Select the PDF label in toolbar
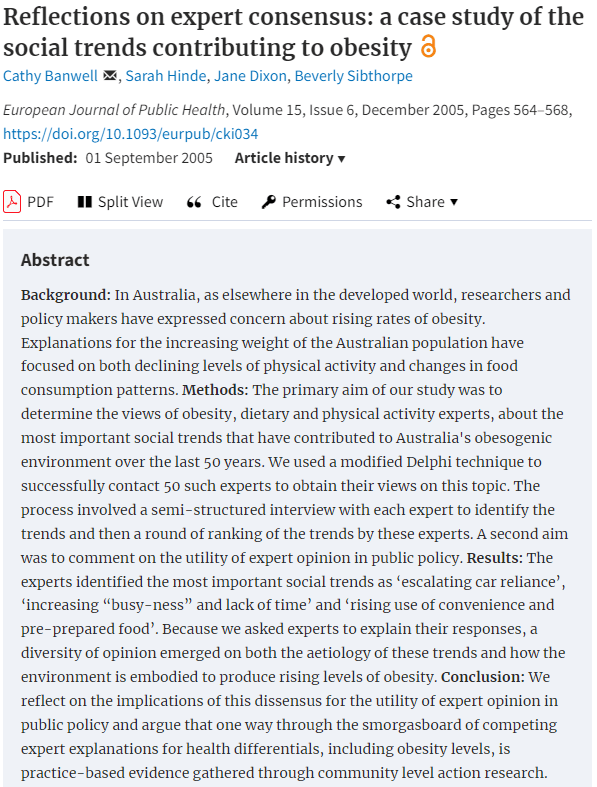The height and width of the screenshot is (787, 597). 40,202
